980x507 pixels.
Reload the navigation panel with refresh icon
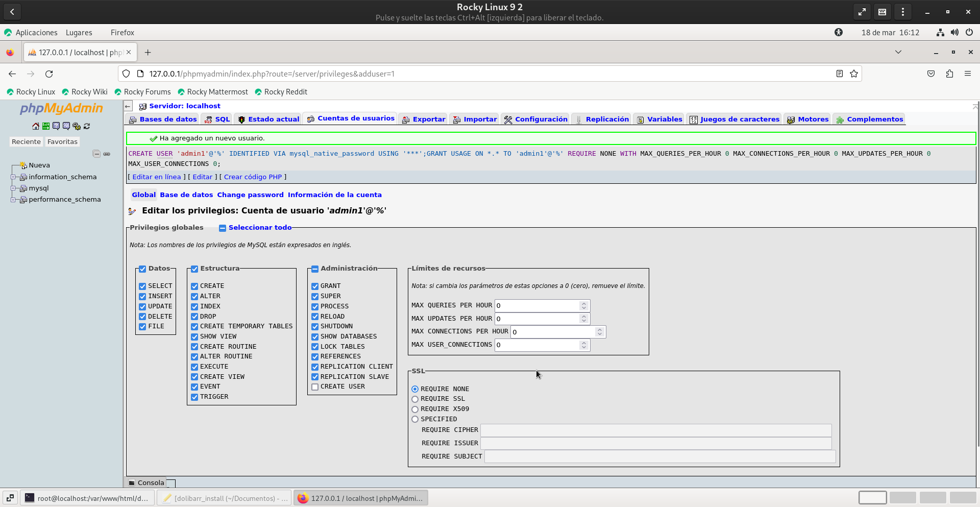point(87,126)
